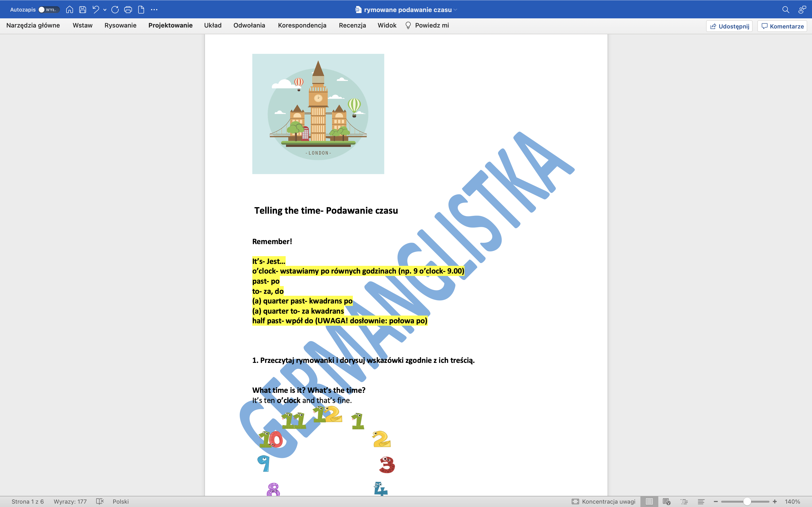Image resolution: width=812 pixels, height=507 pixels.
Task: Open search with magnifying glass icon
Action: click(785, 10)
